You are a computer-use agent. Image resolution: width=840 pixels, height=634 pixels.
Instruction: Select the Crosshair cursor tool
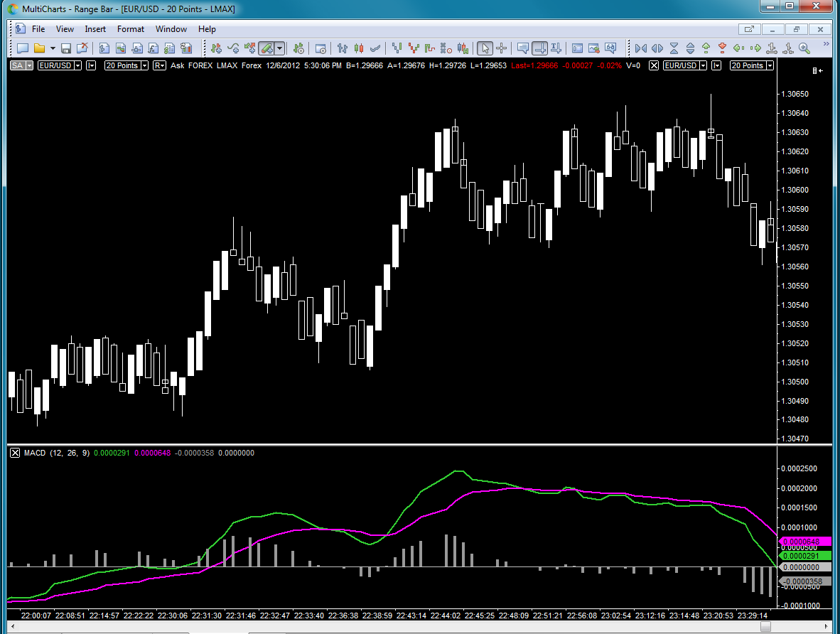[x=502, y=49]
